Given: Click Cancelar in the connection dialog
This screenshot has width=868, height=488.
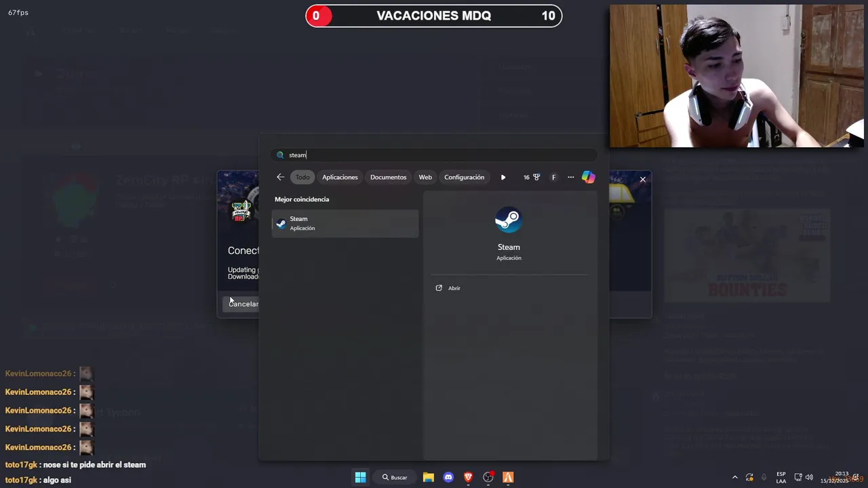Looking at the screenshot, I should point(242,304).
